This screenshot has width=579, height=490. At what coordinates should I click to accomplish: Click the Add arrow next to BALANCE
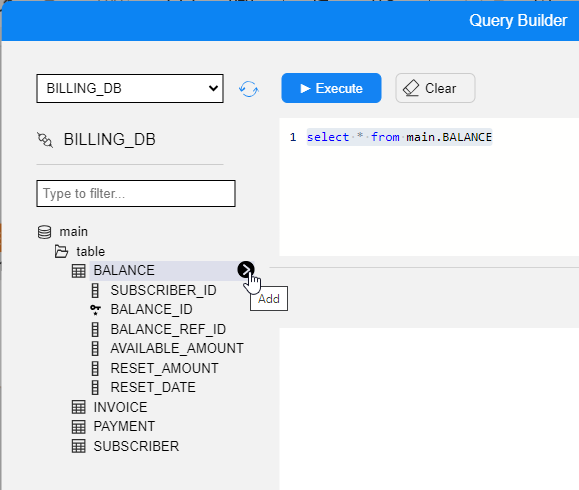(x=246, y=270)
